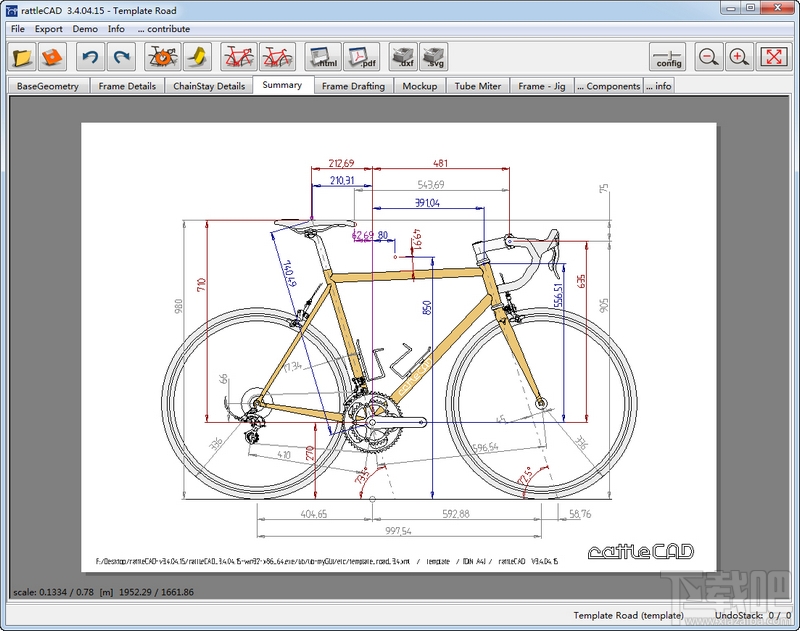Open the Mockup tab

(x=419, y=86)
